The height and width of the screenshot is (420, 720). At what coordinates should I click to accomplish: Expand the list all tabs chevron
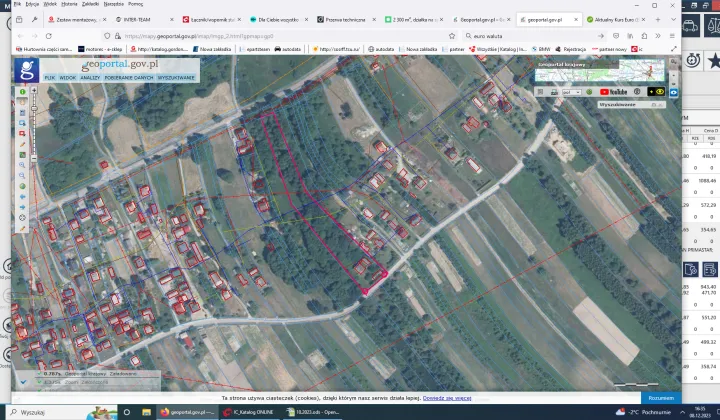(673, 20)
